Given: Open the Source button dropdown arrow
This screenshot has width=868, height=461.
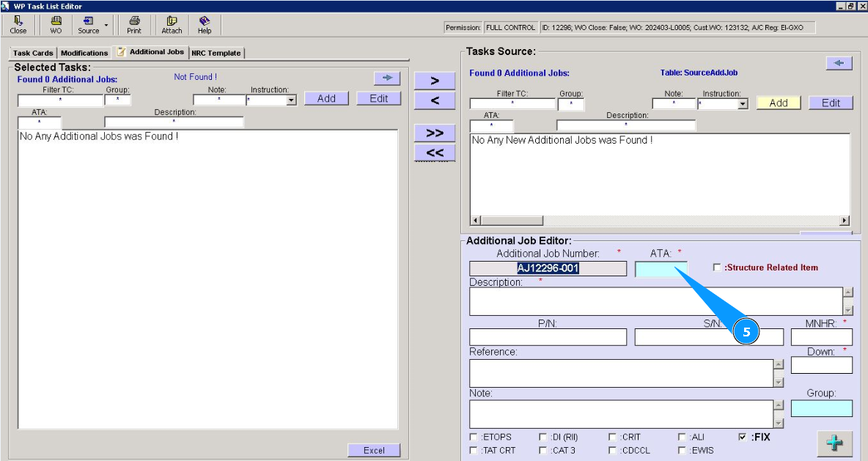Looking at the screenshot, I should (106, 26).
